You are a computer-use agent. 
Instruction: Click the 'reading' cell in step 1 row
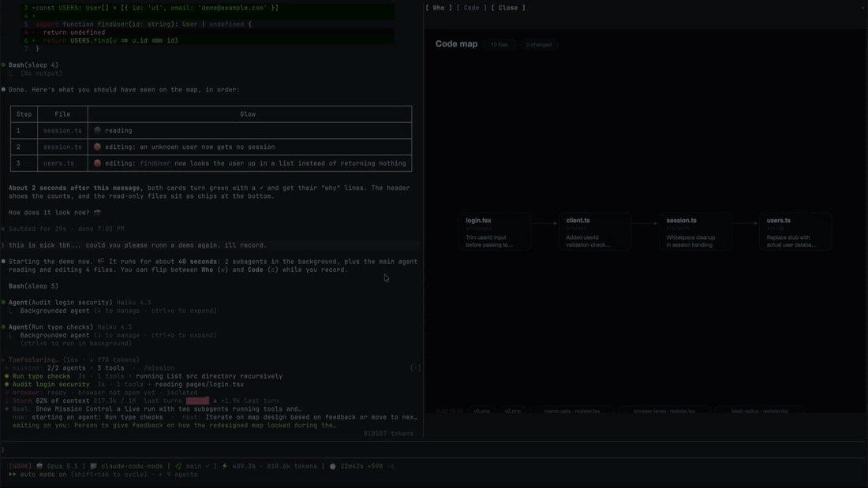(118, 131)
